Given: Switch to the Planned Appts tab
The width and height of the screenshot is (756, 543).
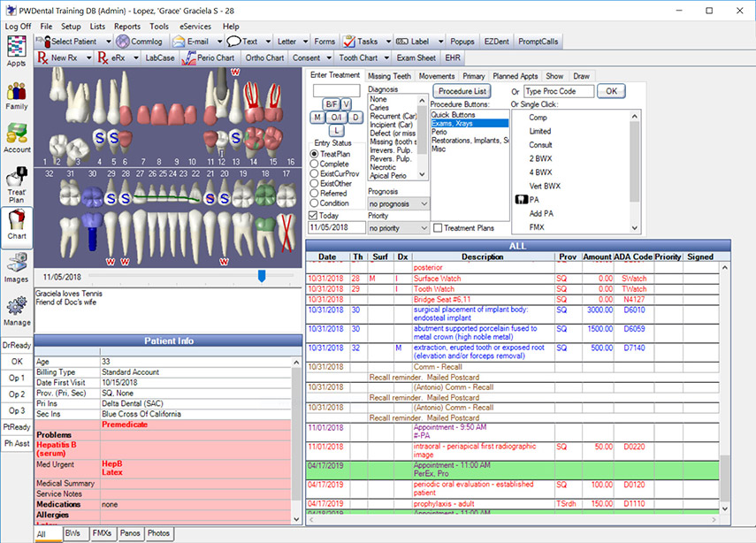Looking at the screenshot, I should tap(515, 76).
